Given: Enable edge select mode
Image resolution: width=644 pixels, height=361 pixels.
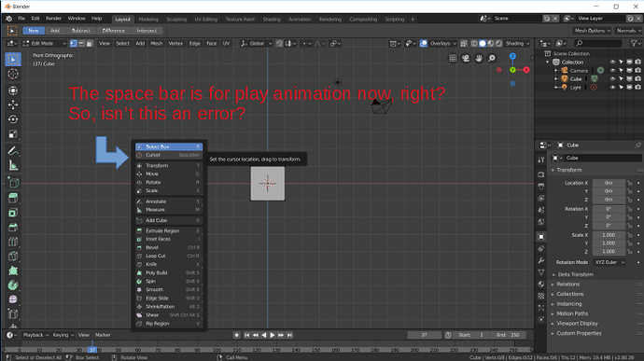Looking at the screenshot, I should pyautogui.click(x=81, y=44).
